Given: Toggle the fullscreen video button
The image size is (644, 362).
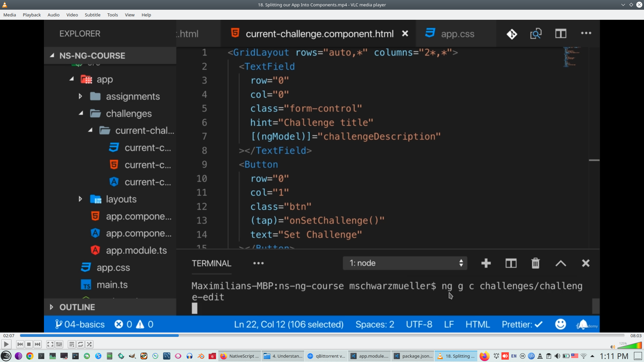Looking at the screenshot, I should pos(50,344).
